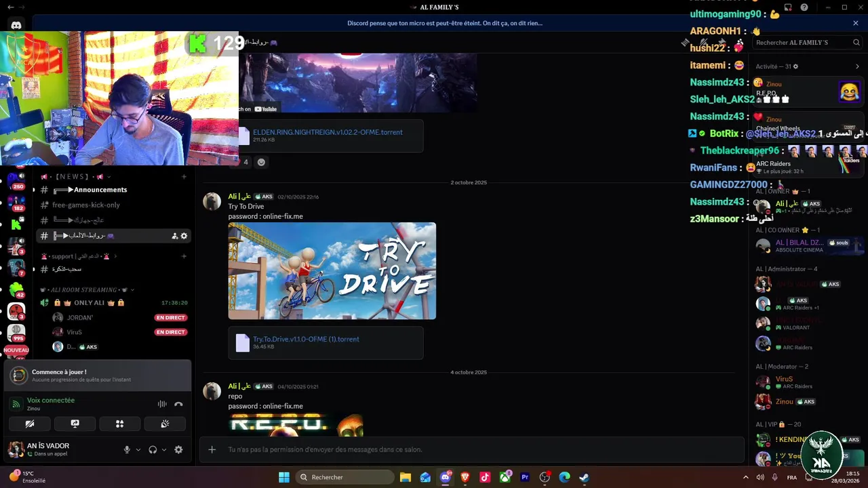Open the ARC Raiders activity card
This screenshot has height=488, width=868.
coord(807,165)
